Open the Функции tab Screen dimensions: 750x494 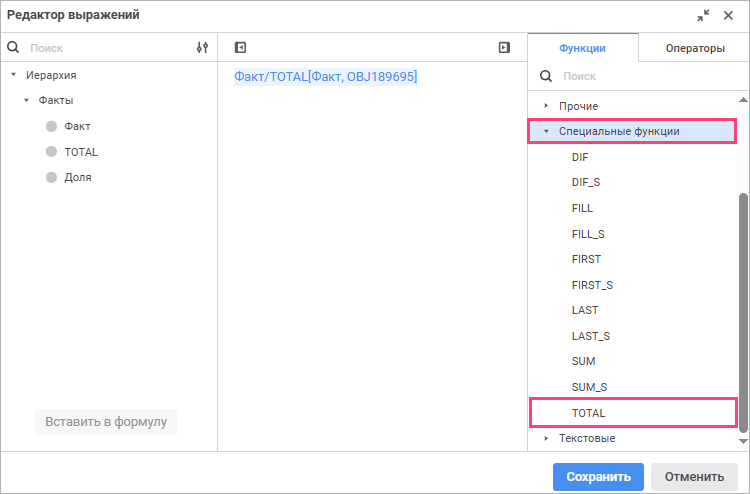point(583,48)
